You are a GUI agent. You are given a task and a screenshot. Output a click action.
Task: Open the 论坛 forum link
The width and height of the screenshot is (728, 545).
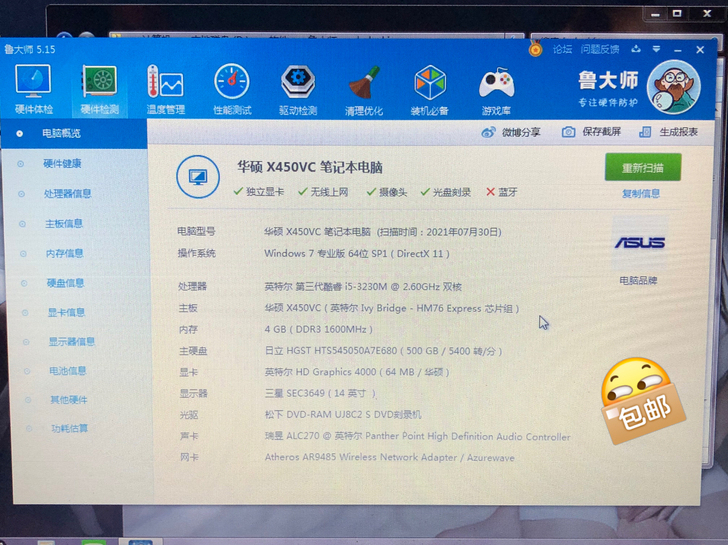point(562,49)
